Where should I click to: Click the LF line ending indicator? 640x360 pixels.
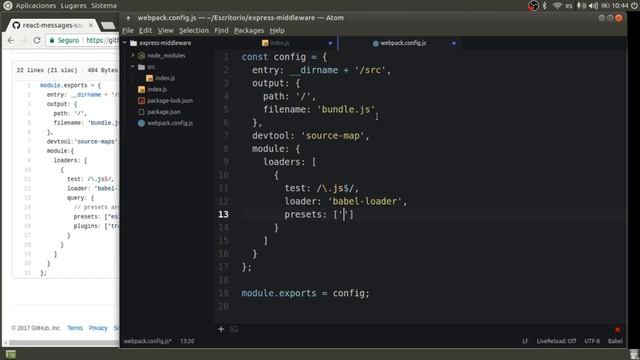point(525,341)
